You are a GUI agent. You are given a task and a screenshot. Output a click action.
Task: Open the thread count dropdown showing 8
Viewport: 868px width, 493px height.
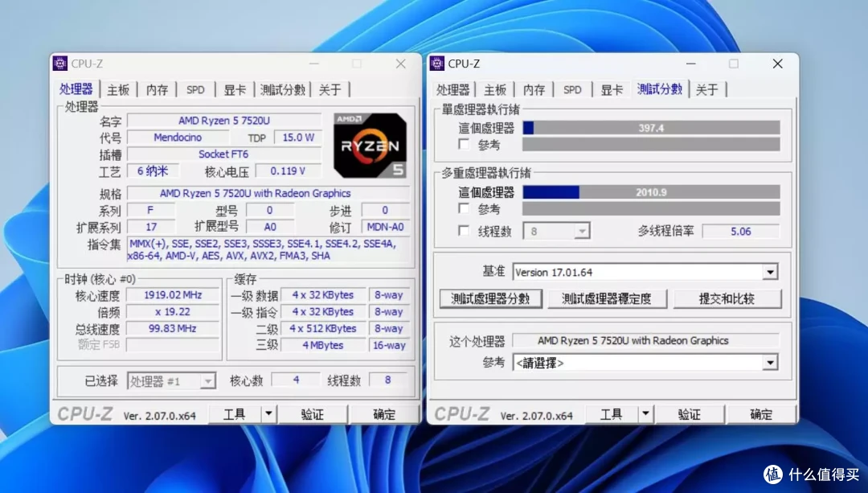(582, 231)
